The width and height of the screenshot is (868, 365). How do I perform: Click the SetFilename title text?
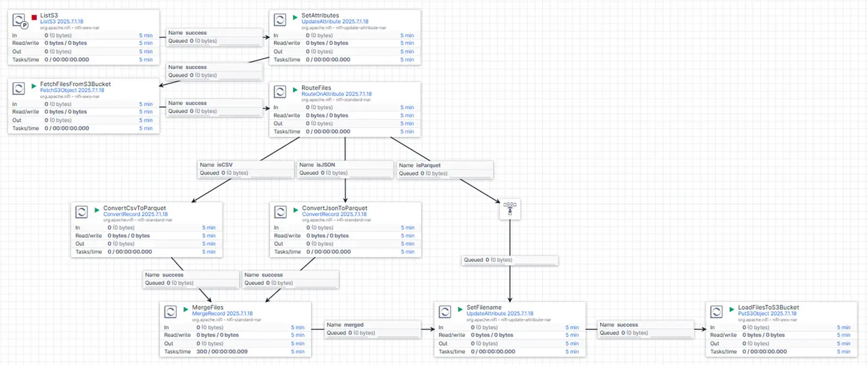tap(484, 308)
